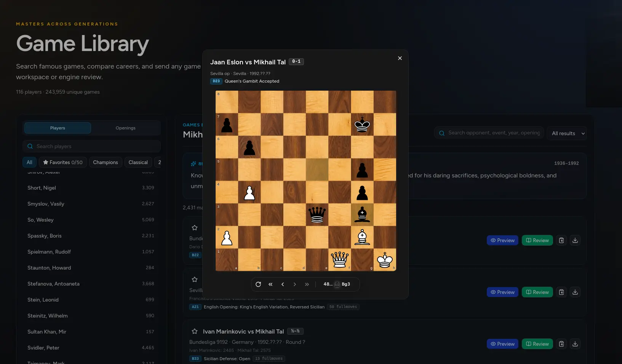The width and height of the screenshot is (622, 364).
Task: Download the English Opening game
Action: [575, 292]
